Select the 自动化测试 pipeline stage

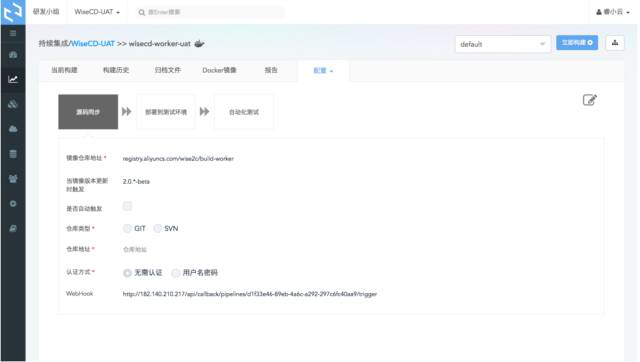click(x=244, y=112)
